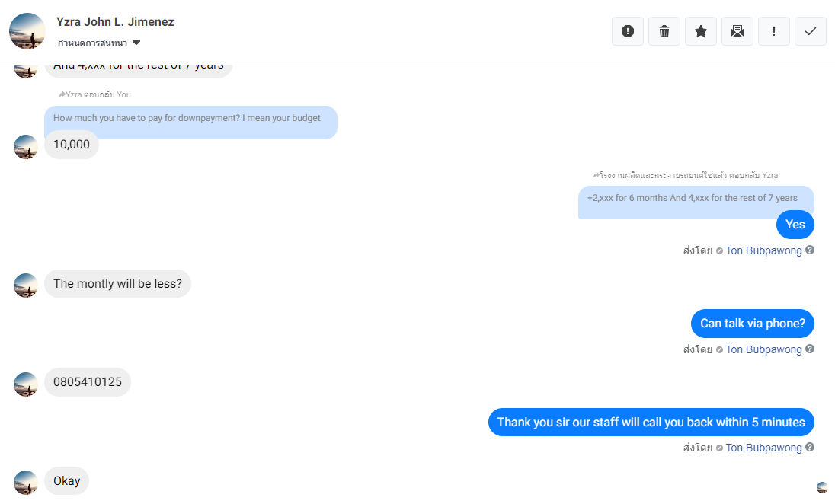
Task: Click the avatar next to "Okay" message
Action: (x=26, y=482)
